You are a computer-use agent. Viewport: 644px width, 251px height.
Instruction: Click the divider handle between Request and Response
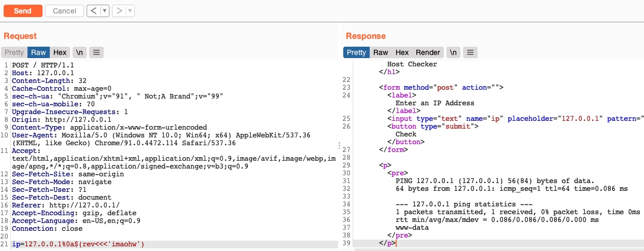[340, 146]
